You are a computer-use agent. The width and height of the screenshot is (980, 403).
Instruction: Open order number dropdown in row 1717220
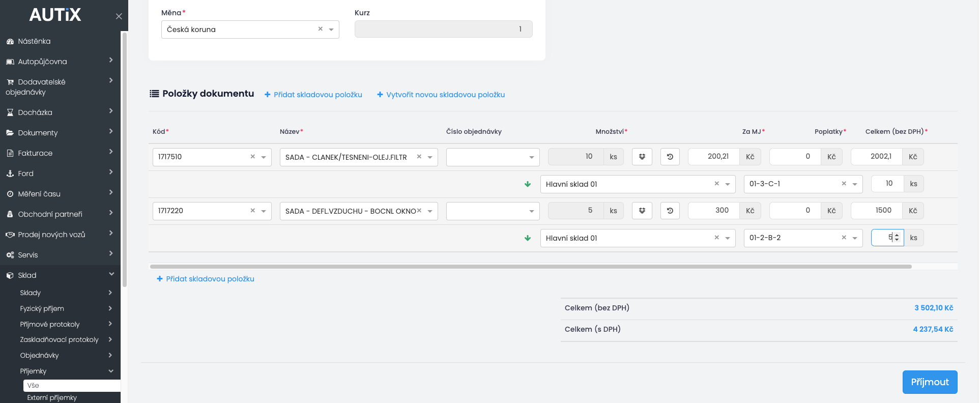click(x=532, y=211)
